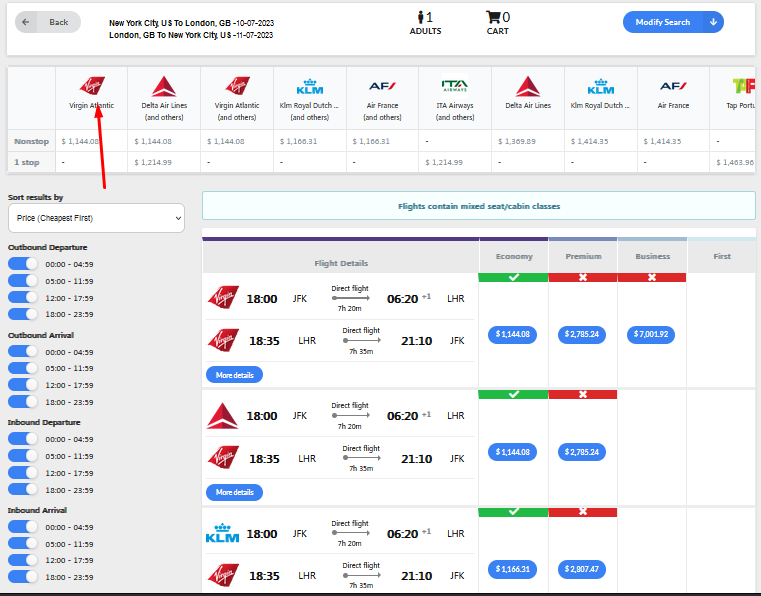The width and height of the screenshot is (761, 596).
Task: Click Virgin logo on first result outbound flight
Action: [223, 298]
